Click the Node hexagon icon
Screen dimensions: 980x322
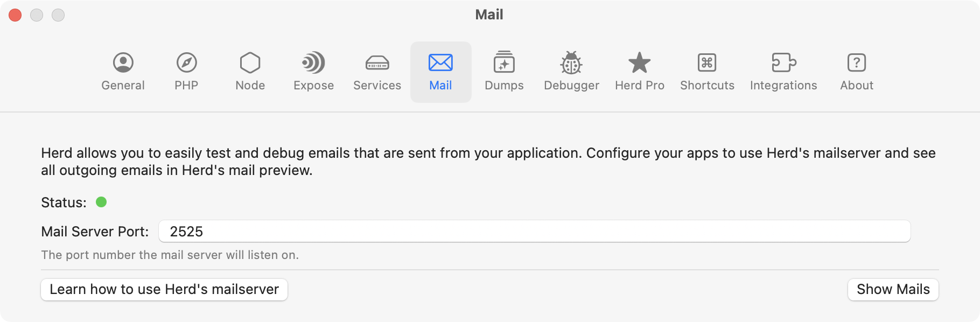tap(250, 63)
